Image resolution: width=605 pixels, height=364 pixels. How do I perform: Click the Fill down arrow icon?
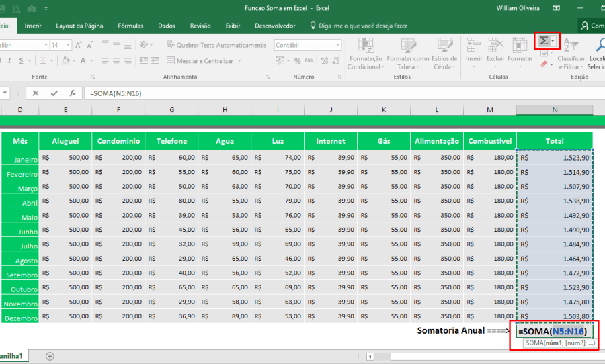point(544,53)
